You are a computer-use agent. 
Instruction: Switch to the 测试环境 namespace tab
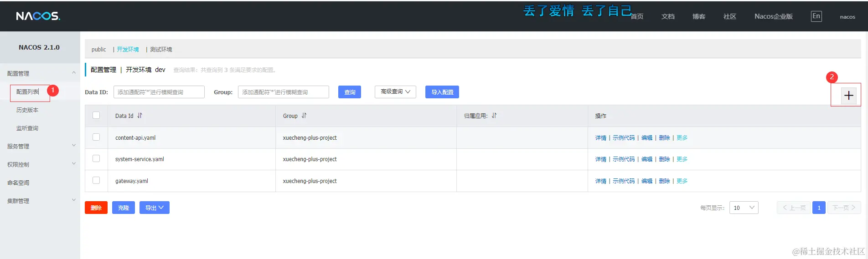click(x=161, y=50)
